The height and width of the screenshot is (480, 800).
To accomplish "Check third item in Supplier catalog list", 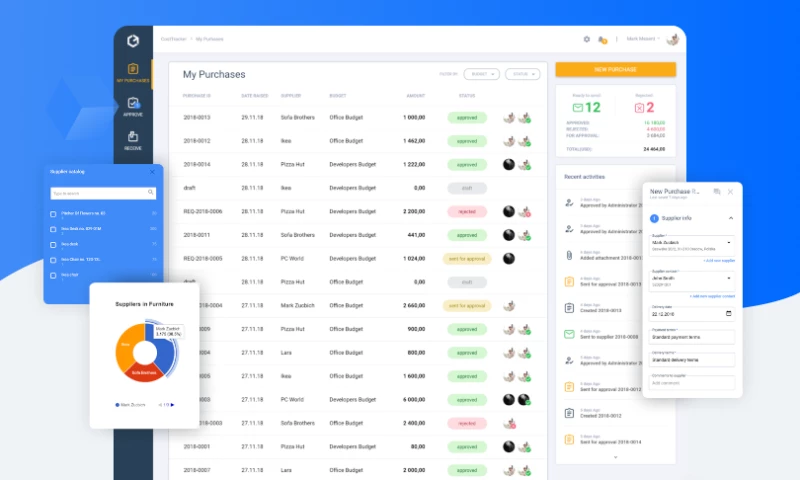I will click(x=53, y=245).
